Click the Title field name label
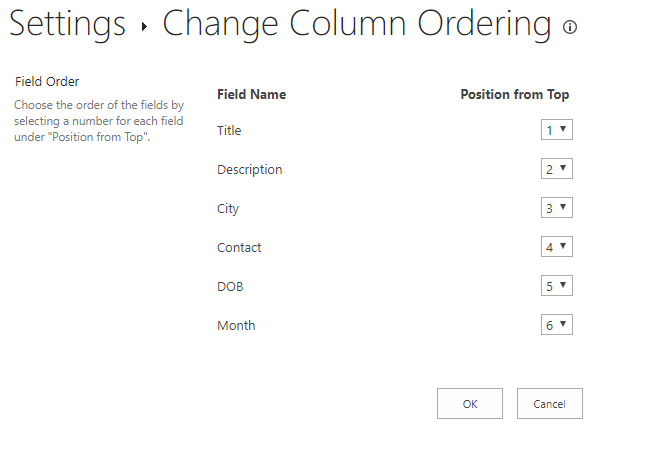This screenshot has width=647, height=450. click(x=229, y=130)
